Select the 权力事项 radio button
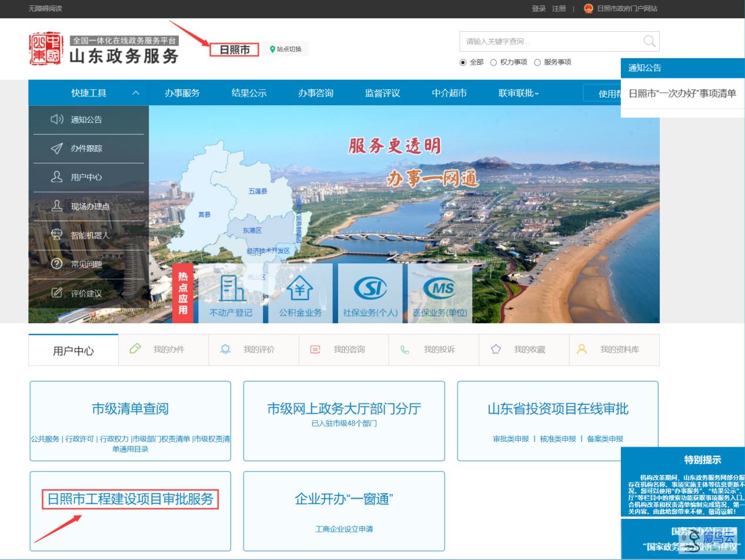Screen dimensions: 745x560 [493, 62]
